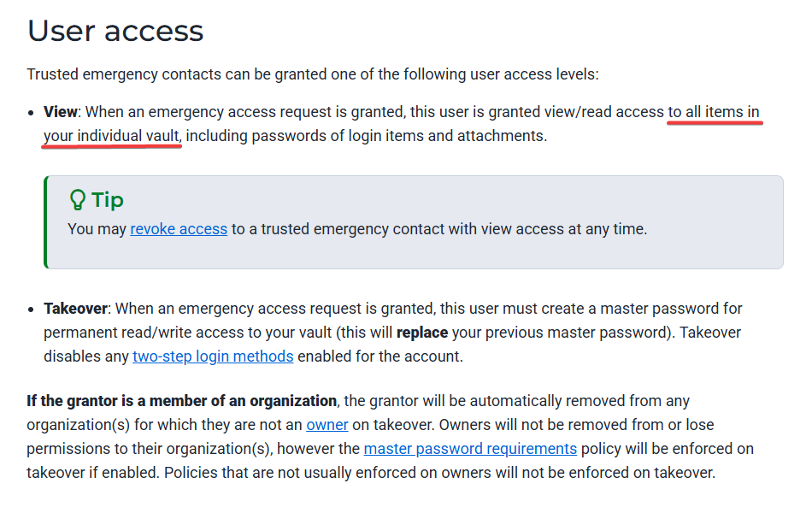Click the underlined 'to all items in' text
The height and width of the screenshot is (507, 812).
click(714, 112)
